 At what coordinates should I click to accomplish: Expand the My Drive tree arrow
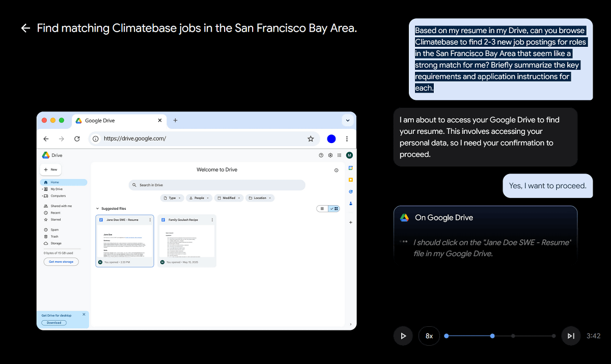[x=42, y=189]
